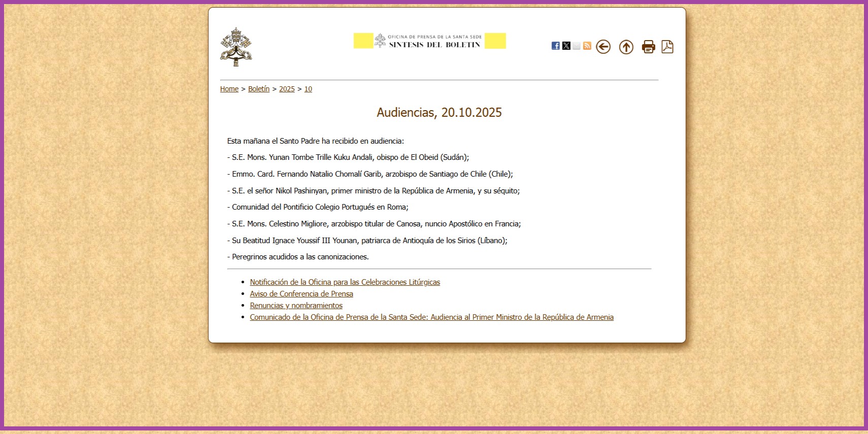Open Boletín in the breadcrumb
Image resolution: width=868 pixels, height=434 pixels.
(259, 89)
